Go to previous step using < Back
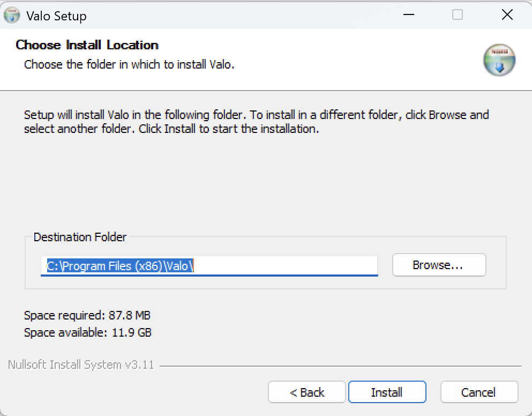This screenshot has width=532, height=416. [x=307, y=392]
